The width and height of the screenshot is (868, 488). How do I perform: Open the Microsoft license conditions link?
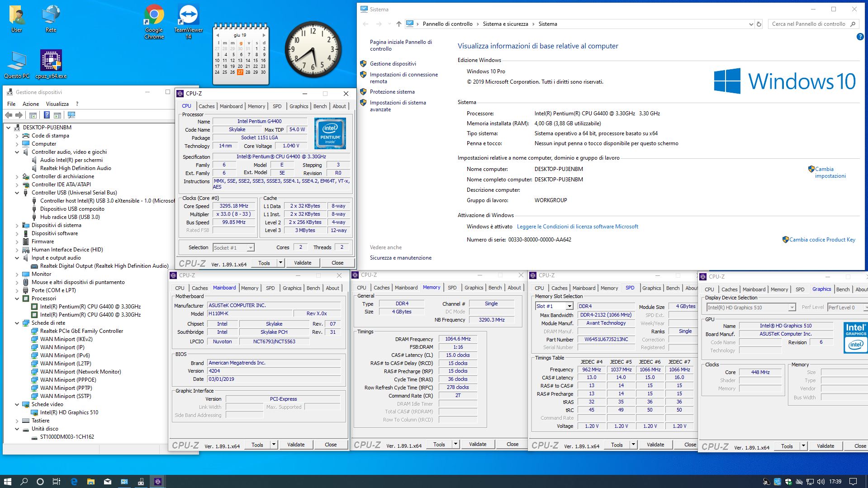tap(578, 227)
